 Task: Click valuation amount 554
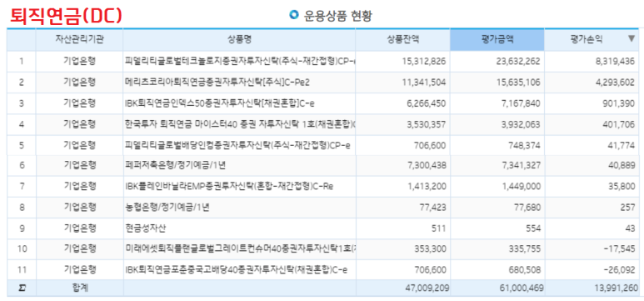[x=532, y=228]
